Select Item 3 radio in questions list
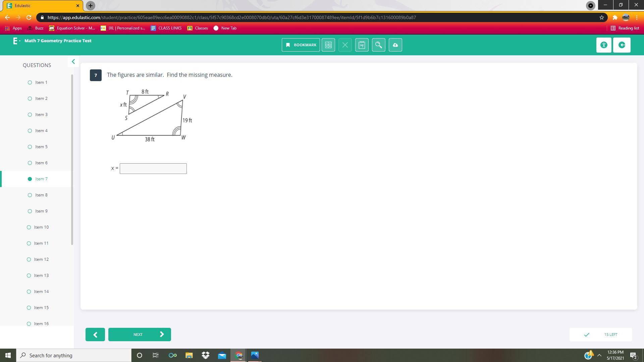 coord(30,115)
